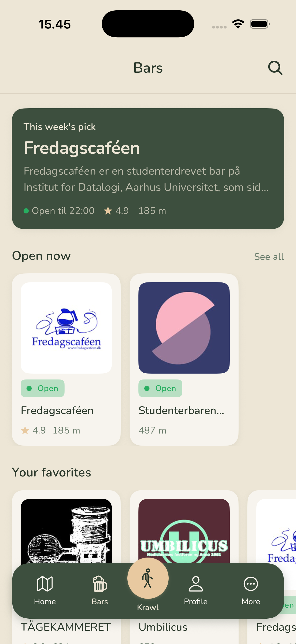Viewport: 296px width, 644px height.
Task: Open the Umbilicus favorite card image
Action: pyautogui.click(x=184, y=531)
